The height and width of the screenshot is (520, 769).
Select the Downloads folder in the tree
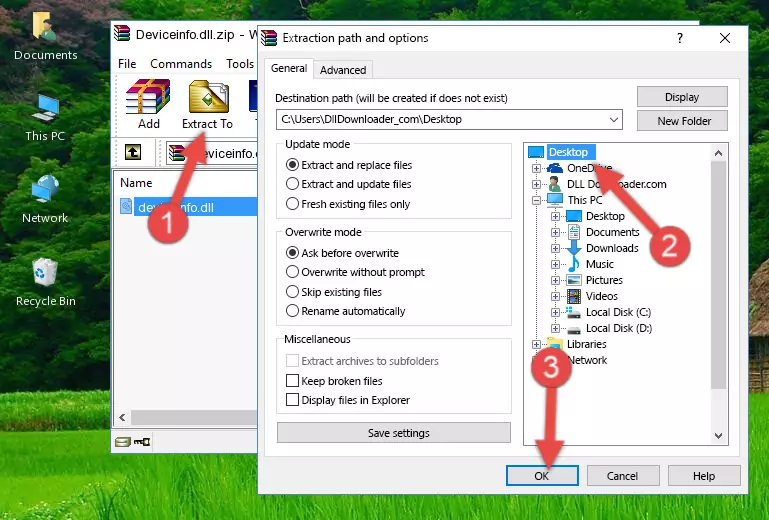coord(612,248)
